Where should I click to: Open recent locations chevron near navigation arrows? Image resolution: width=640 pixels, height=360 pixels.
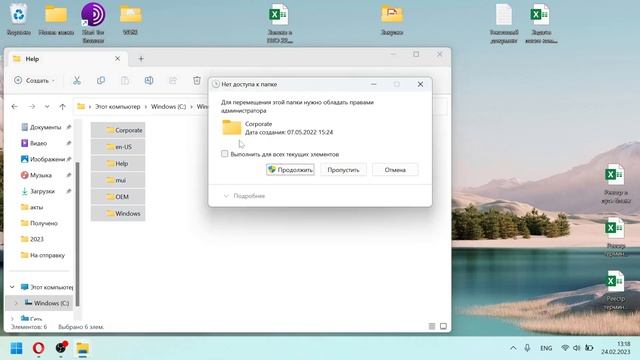coord(47,107)
